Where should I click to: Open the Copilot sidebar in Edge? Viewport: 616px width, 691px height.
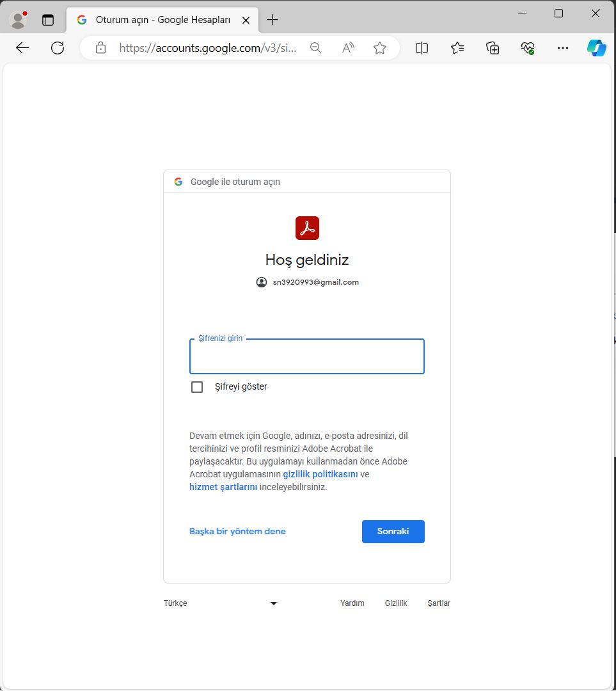click(x=596, y=48)
